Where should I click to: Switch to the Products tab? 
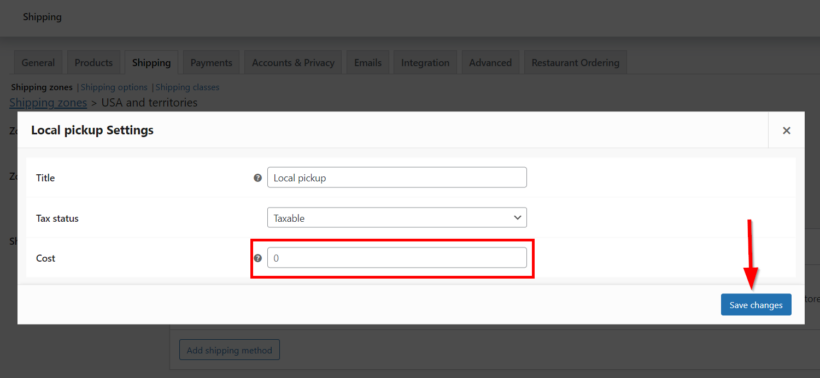point(94,63)
